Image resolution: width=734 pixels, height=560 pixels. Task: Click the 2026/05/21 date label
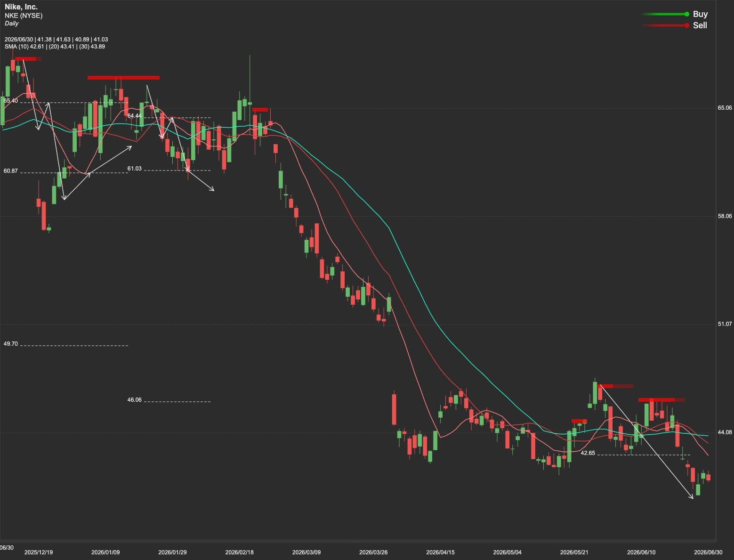[574, 552]
